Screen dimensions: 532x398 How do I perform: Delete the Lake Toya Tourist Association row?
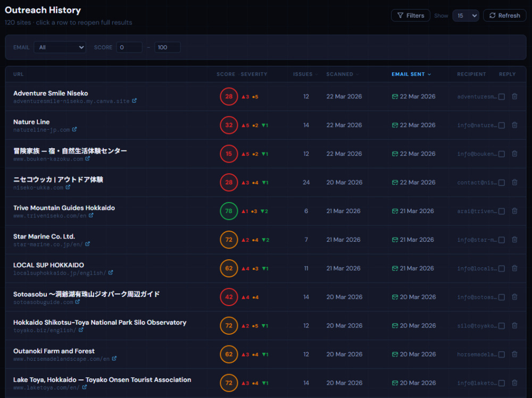[x=514, y=383]
